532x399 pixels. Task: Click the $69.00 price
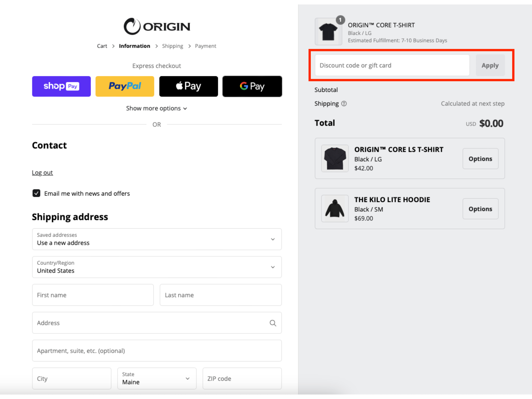pyautogui.click(x=364, y=218)
